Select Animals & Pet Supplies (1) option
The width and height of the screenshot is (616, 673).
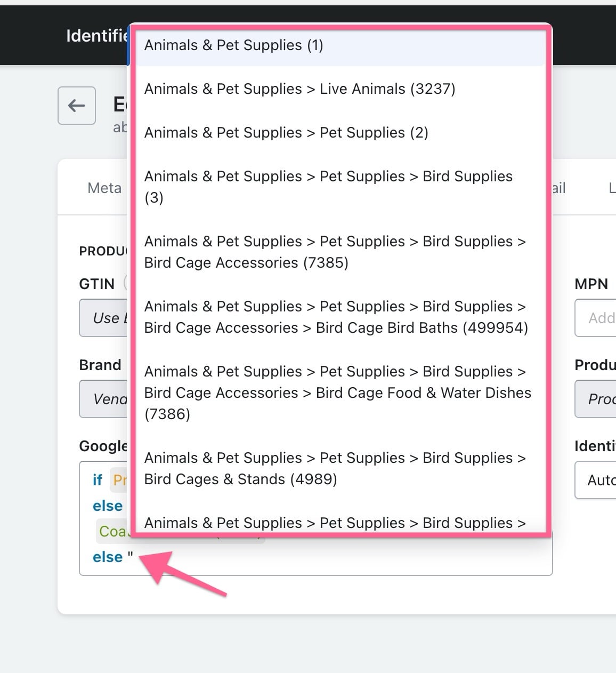pyautogui.click(x=341, y=45)
